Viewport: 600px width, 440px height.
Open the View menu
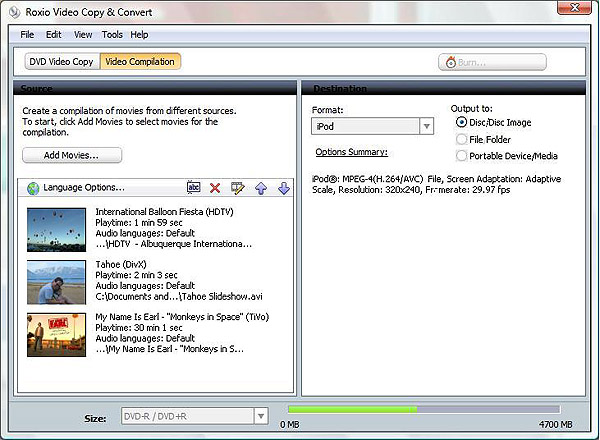[83, 35]
